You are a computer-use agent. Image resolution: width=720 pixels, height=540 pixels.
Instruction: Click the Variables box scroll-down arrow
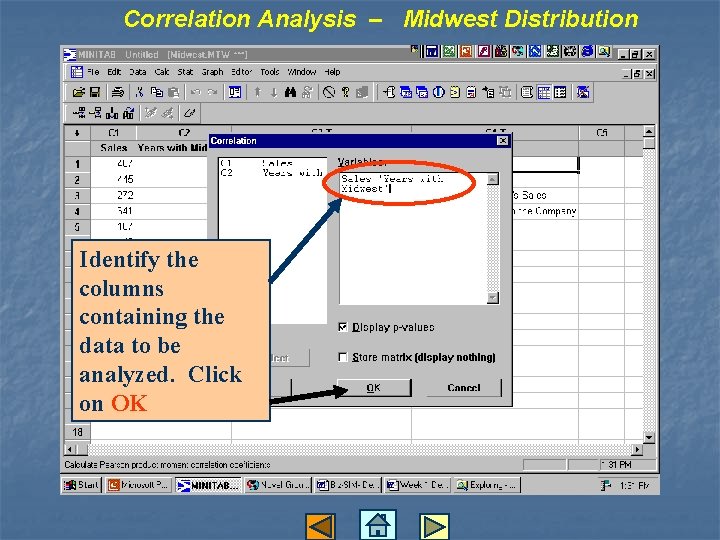click(492, 298)
